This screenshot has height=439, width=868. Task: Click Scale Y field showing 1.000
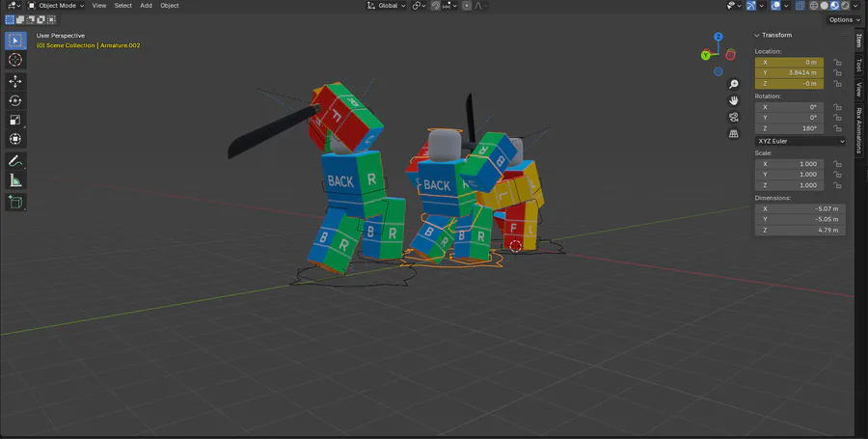tap(789, 175)
